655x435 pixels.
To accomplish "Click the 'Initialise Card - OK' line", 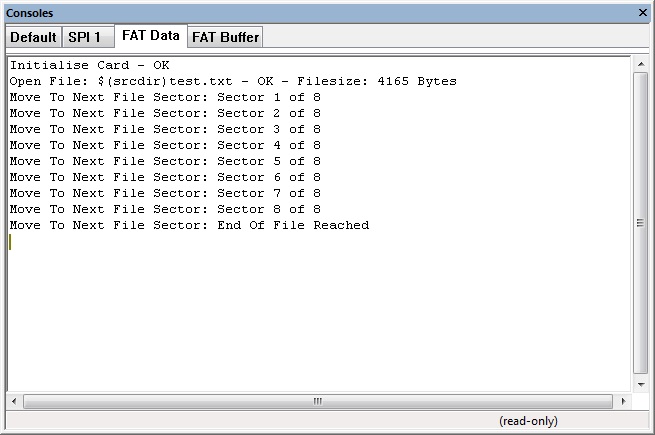I will [90, 65].
